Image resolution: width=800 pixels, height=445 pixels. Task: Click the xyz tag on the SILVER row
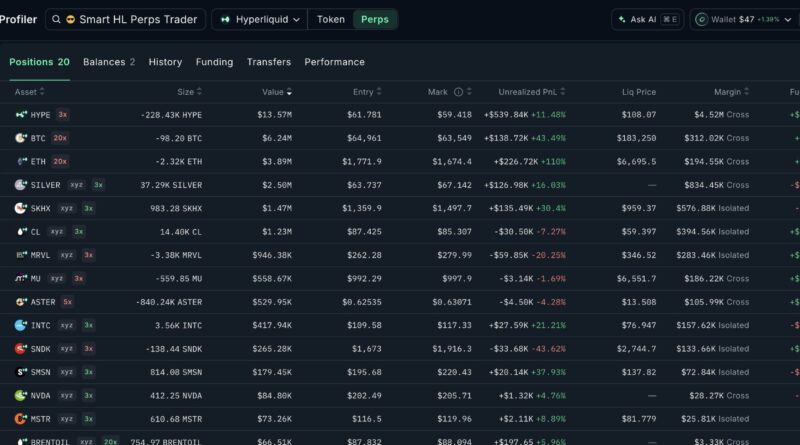(x=77, y=185)
